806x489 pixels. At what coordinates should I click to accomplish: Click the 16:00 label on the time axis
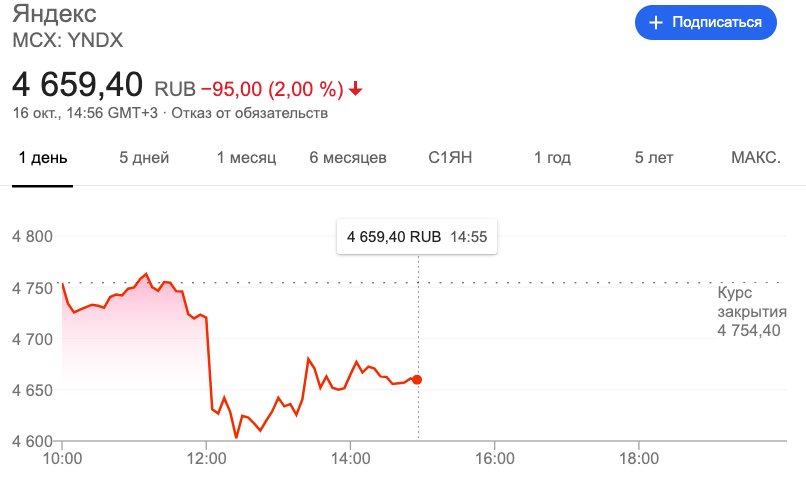tap(494, 458)
